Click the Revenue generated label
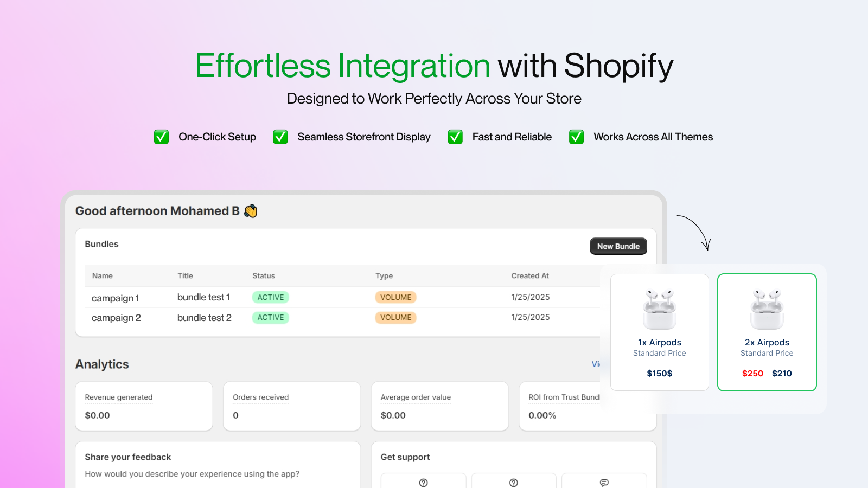Viewport: 868px width, 488px height. click(119, 397)
